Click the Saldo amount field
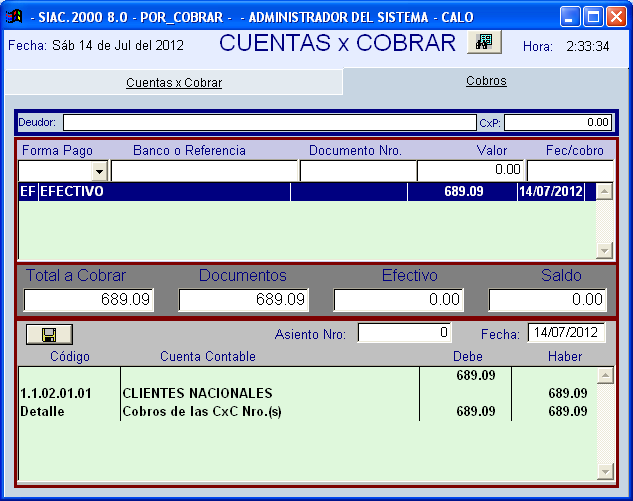Screen dimensions: 633x501 (x=547, y=299)
